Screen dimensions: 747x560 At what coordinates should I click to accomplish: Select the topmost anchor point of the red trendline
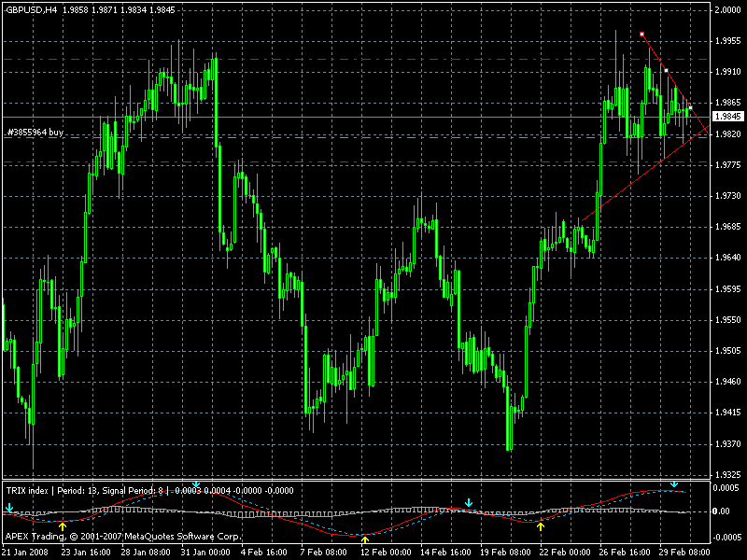pos(642,35)
